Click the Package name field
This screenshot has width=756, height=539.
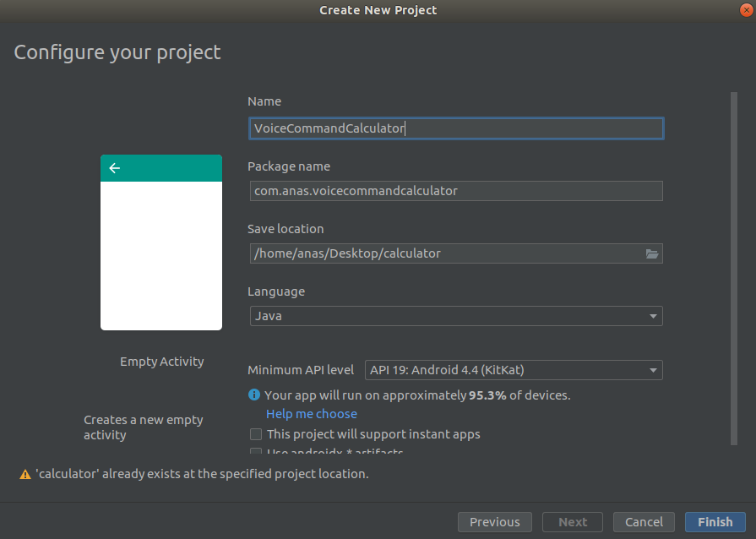point(456,191)
